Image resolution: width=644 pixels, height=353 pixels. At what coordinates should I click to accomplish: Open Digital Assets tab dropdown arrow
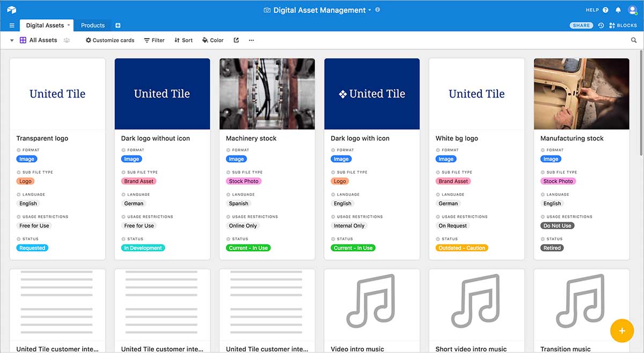69,25
